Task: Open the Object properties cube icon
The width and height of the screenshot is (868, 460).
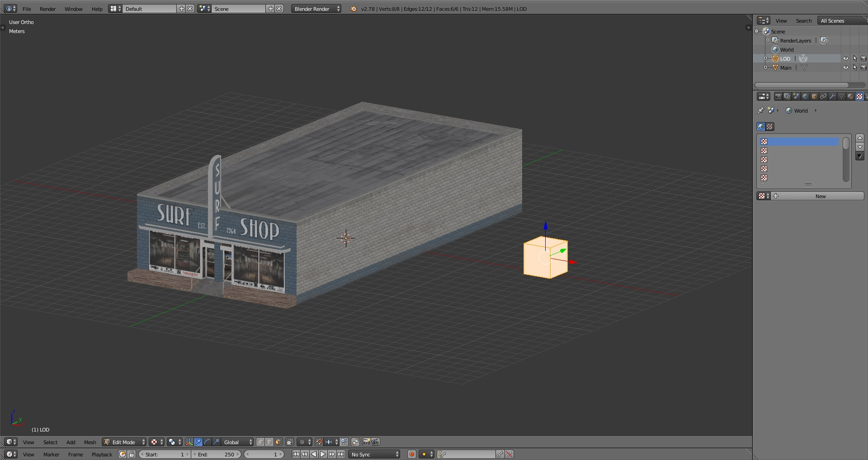Action: [x=814, y=96]
